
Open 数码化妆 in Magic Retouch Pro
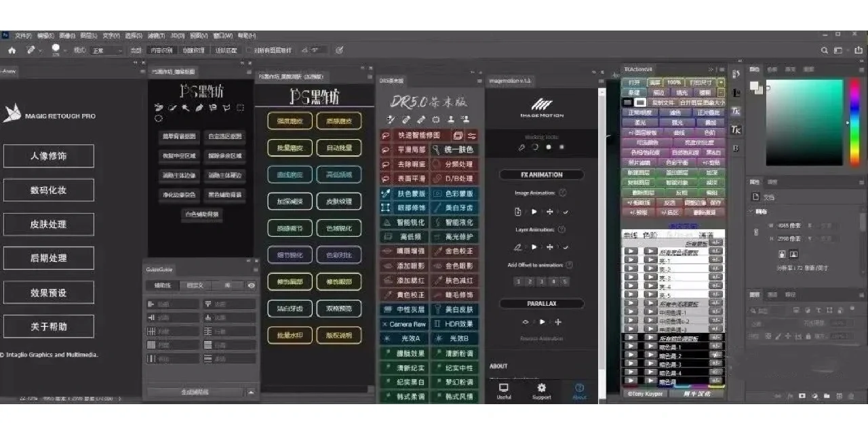[49, 190]
